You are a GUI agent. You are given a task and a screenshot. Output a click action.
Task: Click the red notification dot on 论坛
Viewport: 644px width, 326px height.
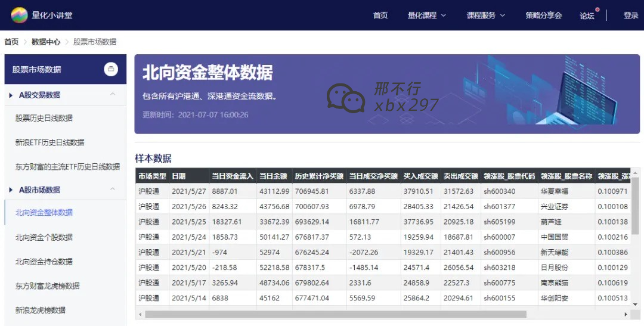click(597, 10)
